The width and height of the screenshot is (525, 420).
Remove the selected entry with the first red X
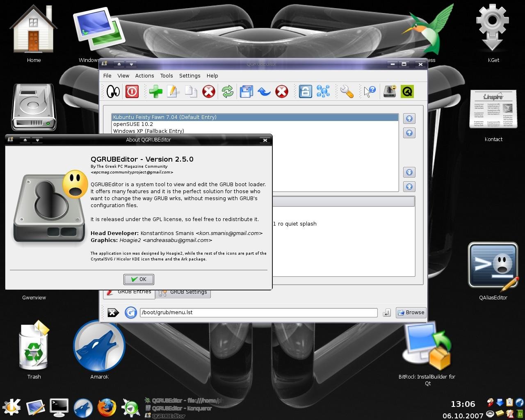point(208,91)
